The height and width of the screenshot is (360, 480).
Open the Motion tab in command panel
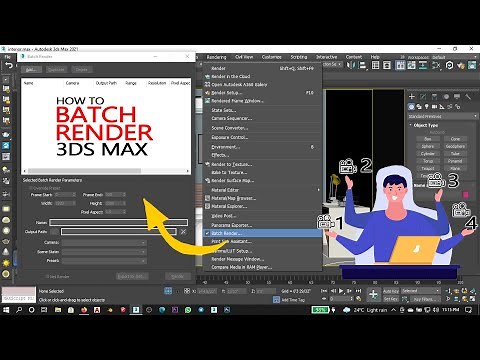[446, 97]
